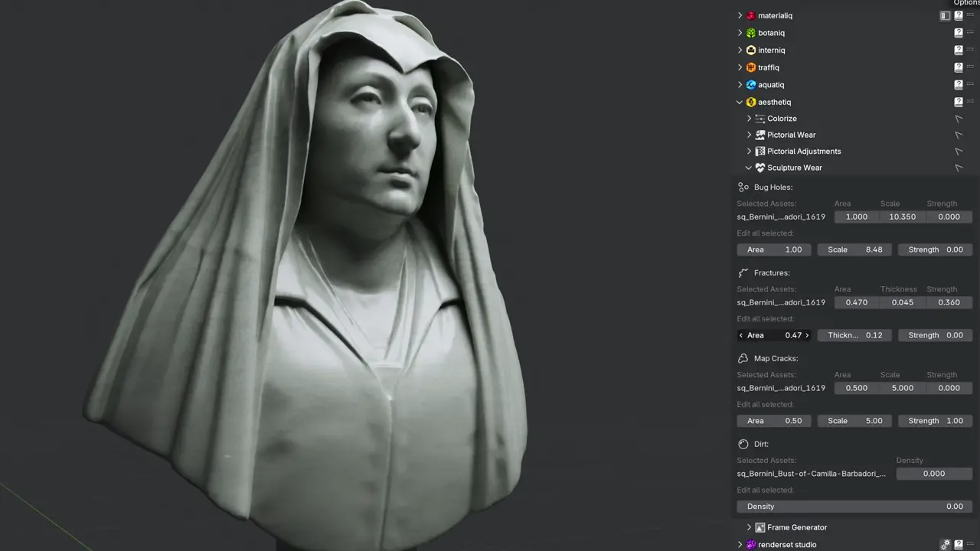The height and width of the screenshot is (551, 980).
Task: Click Fractures asset Area field 0.470
Action: 857,302
